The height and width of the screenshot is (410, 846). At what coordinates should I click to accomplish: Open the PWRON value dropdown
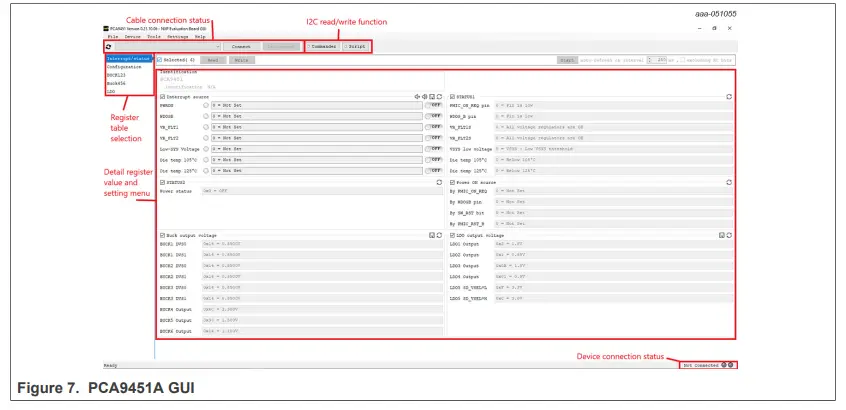(x=317, y=105)
